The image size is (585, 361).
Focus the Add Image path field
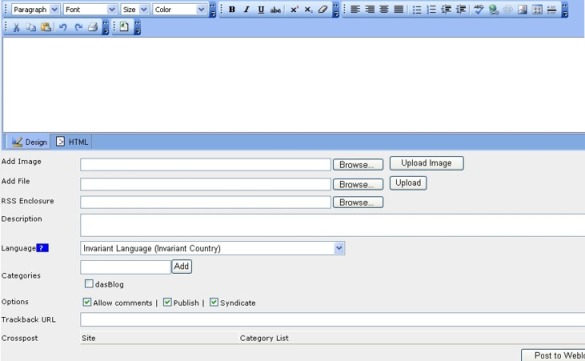(x=206, y=165)
